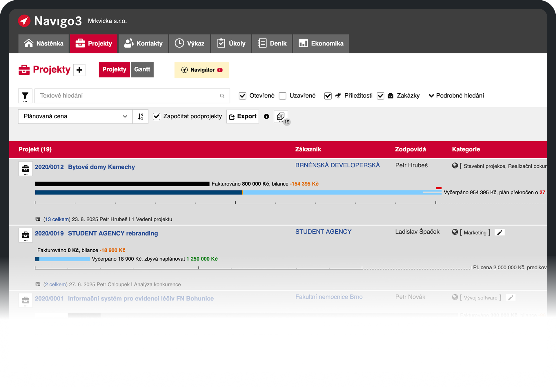Enable the Uzavřené checkbox
This screenshot has width=556, height=392.
283,96
